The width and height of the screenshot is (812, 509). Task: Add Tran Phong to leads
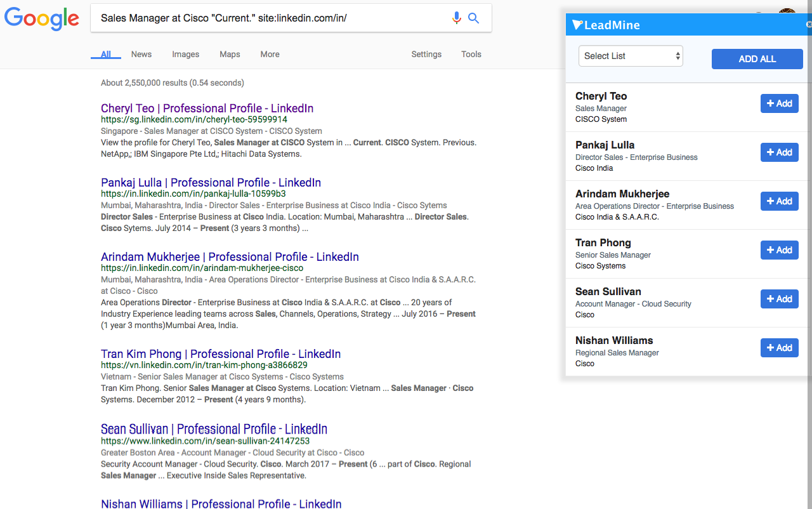click(779, 250)
